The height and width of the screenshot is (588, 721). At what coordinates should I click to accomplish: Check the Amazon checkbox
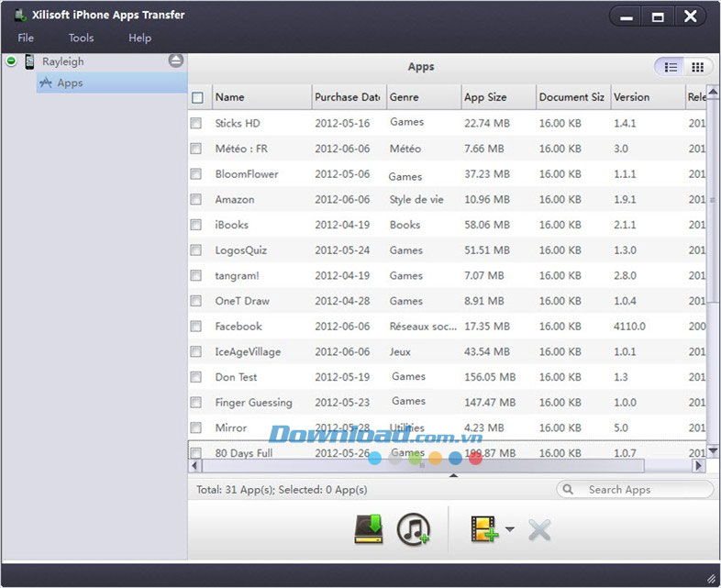coord(196,199)
